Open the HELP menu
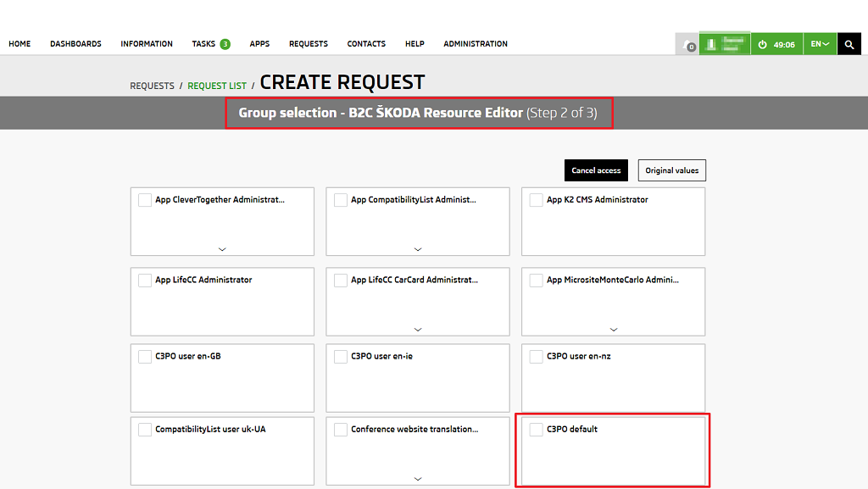This screenshot has width=868, height=489. 415,44
